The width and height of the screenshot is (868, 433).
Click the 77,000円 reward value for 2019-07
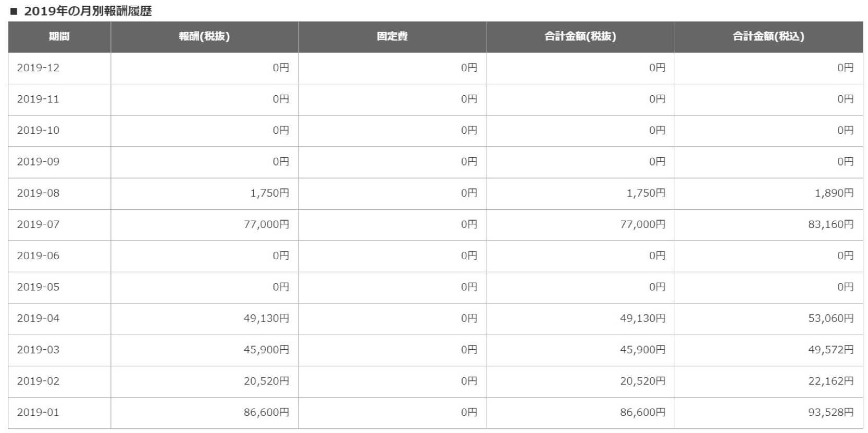(x=266, y=224)
